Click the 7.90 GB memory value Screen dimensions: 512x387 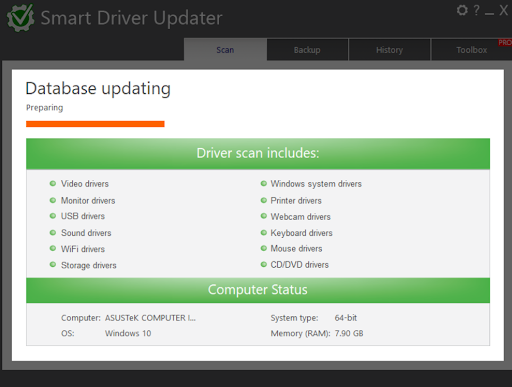click(349, 333)
